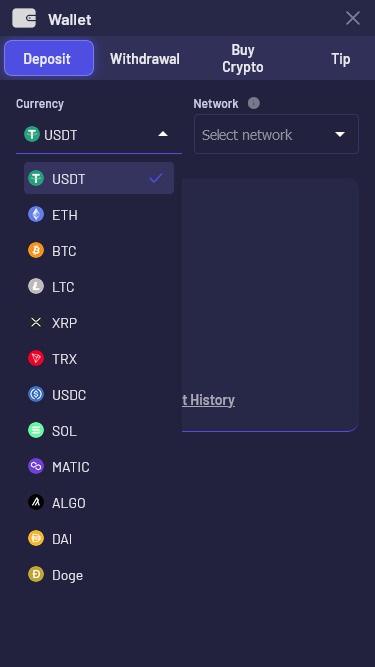Screen dimensions: 375x667
Task: Select Doge from the currency list
Action: pyautogui.click(x=99, y=575)
